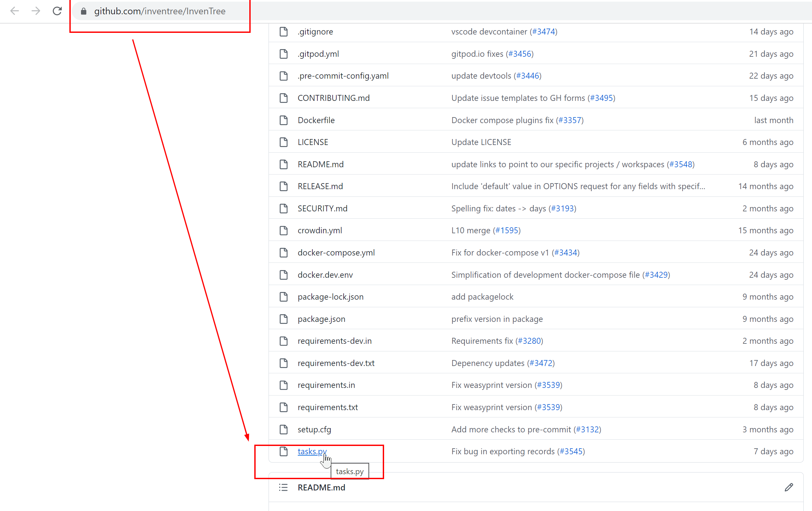View the requirements.txt file

(327, 407)
